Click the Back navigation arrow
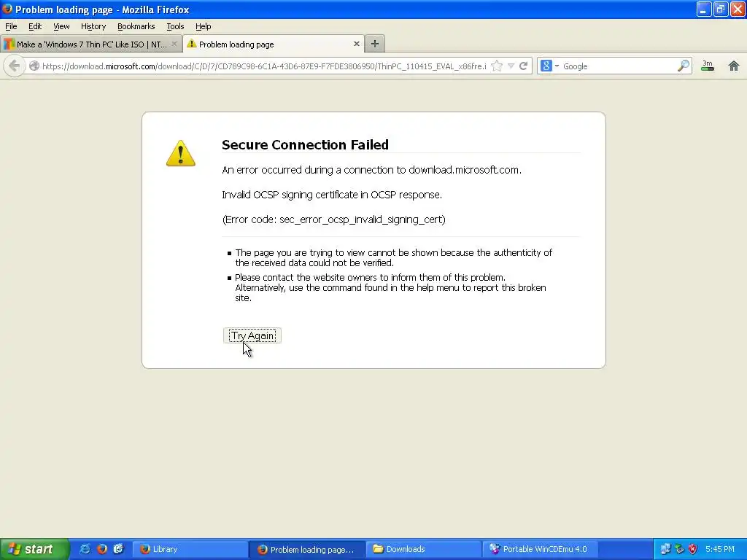This screenshot has width=747, height=560. 15,66
